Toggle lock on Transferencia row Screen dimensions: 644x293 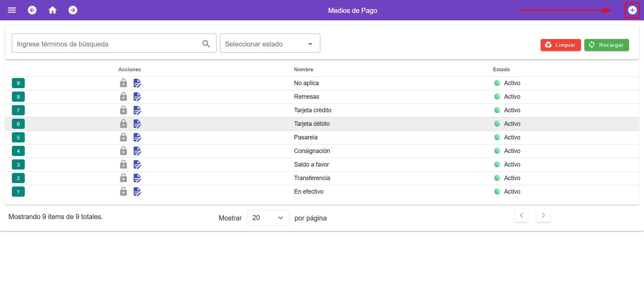click(x=123, y=178)
